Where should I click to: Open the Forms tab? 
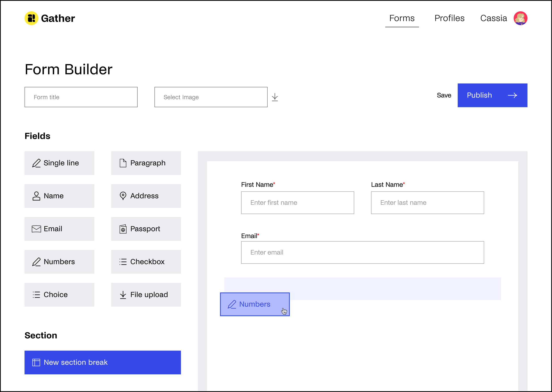[x=402, y=18]
